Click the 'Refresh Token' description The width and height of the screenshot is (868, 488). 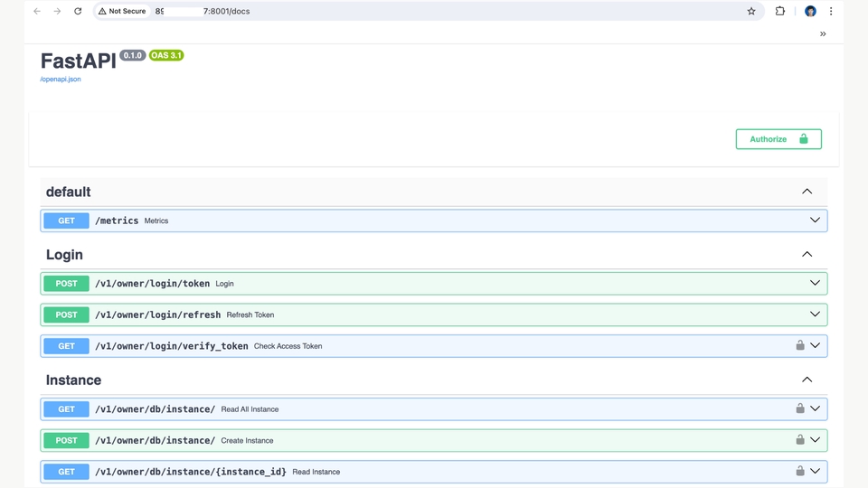[x=250, y=314]
